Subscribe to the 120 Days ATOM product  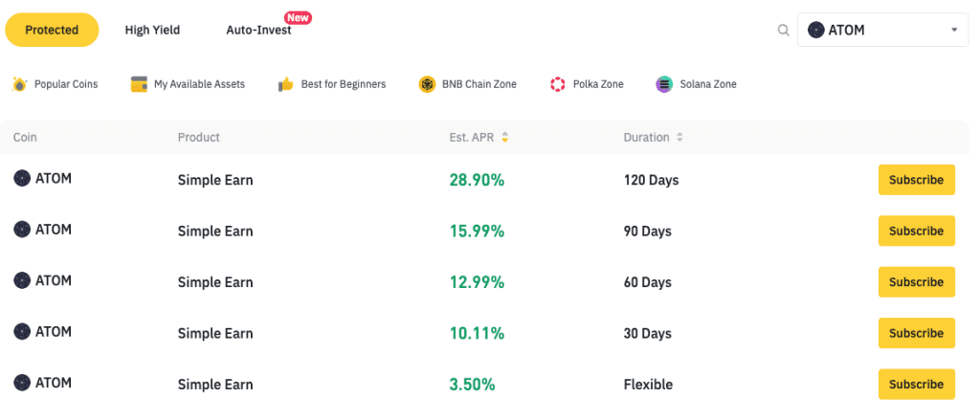tap(916, 180)
